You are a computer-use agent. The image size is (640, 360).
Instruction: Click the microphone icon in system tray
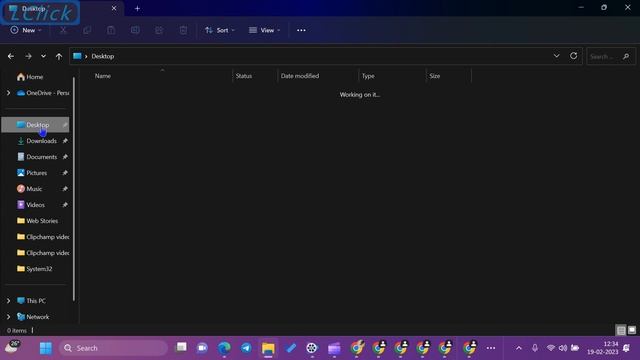(x=535, y=348)
